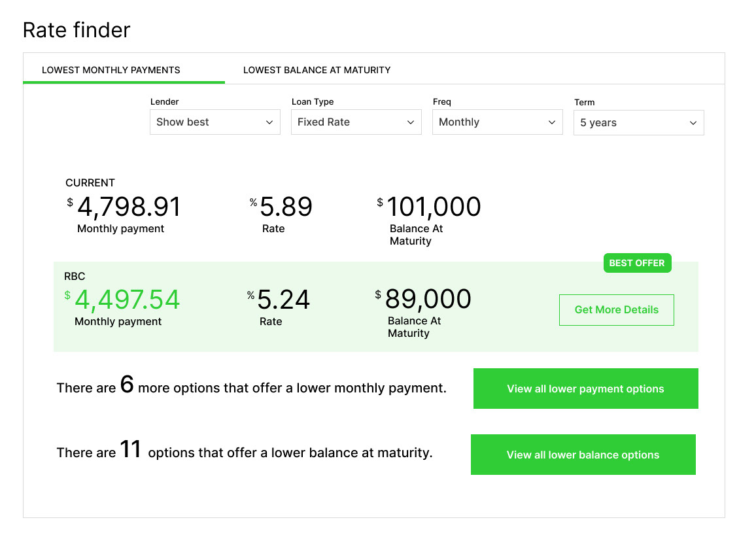Click the chevron arrow in Lender dropdown

(269, 122)
